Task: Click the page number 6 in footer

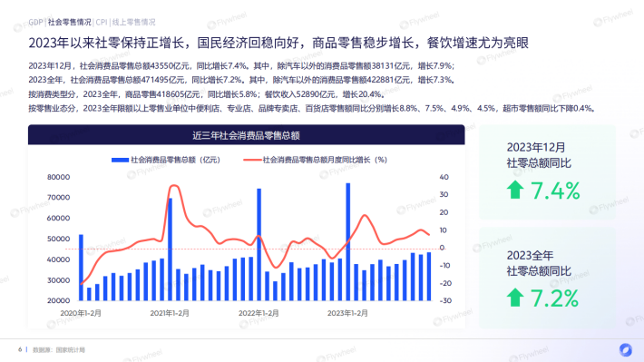Action: point(20,349)
